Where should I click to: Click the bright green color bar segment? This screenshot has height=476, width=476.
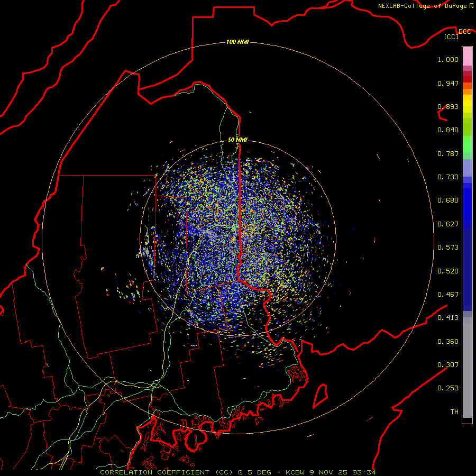pos(467,144)
